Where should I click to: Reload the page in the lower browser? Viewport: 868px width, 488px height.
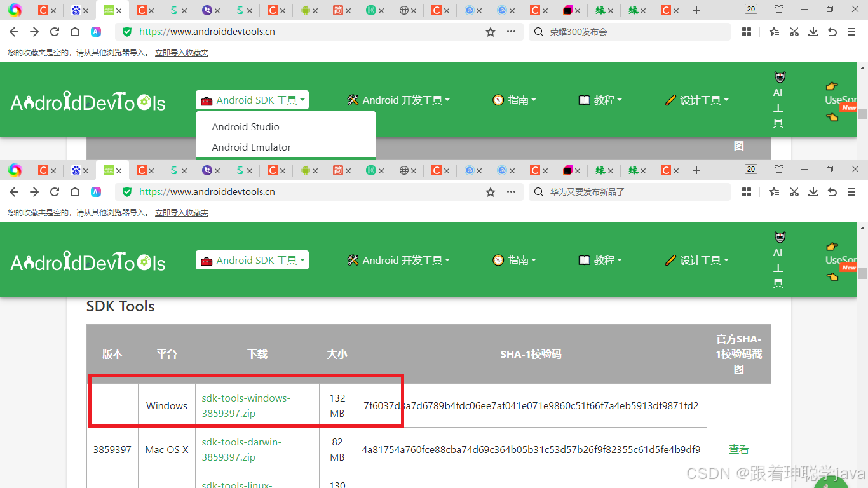[x=55, y=192]
